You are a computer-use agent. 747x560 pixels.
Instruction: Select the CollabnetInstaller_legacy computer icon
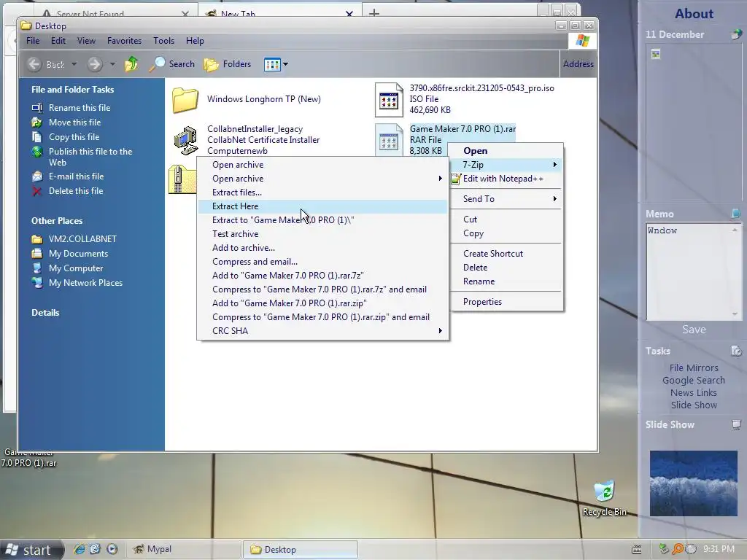(186, 140)
